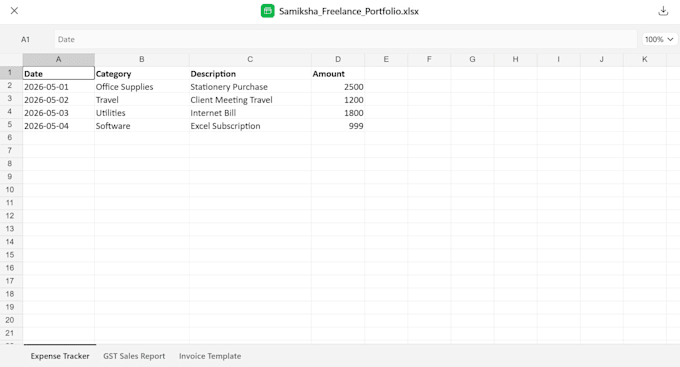Select column D header
Viewport: 680px width, 367px height.
[338, 59]
